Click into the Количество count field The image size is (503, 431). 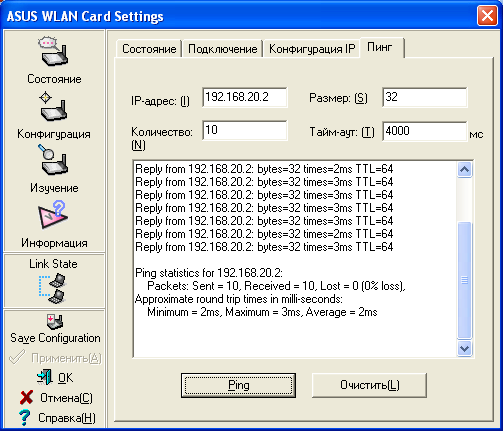(x=245, y=130)
